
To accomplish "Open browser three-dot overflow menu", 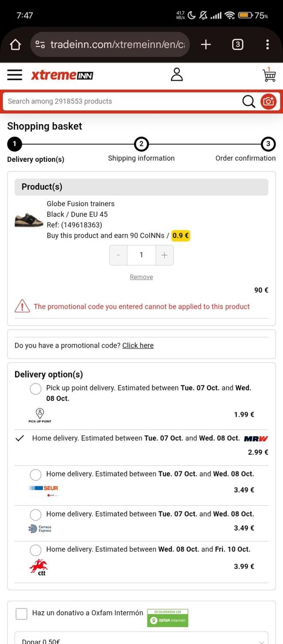I will click(x=267, y=45).
